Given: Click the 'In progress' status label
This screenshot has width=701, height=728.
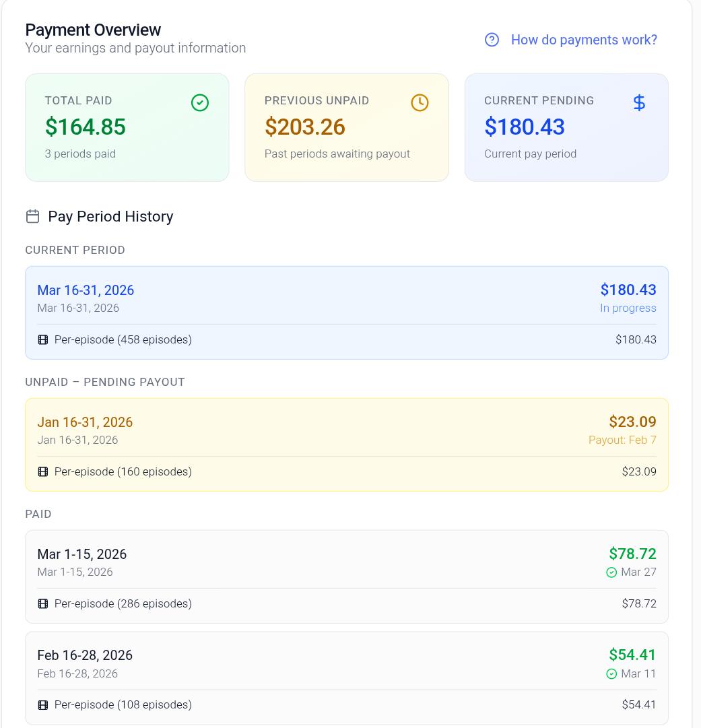Looking at the screenshot, I should pyautogui.click(x=628, y=308).
